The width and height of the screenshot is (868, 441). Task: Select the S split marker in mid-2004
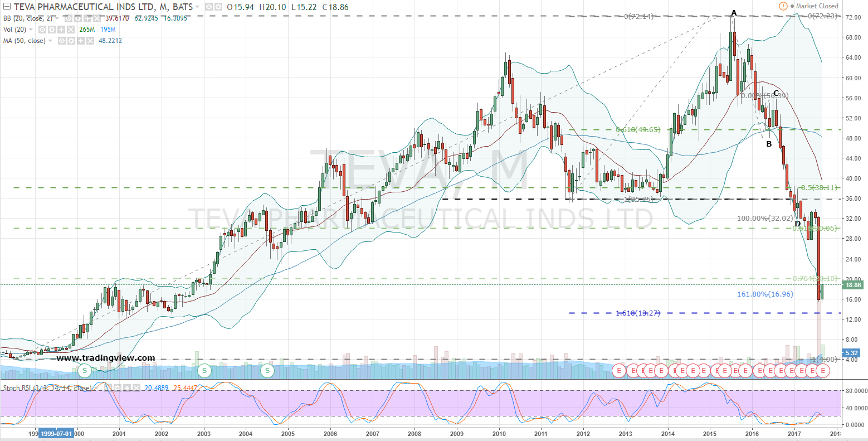point(267,370)
